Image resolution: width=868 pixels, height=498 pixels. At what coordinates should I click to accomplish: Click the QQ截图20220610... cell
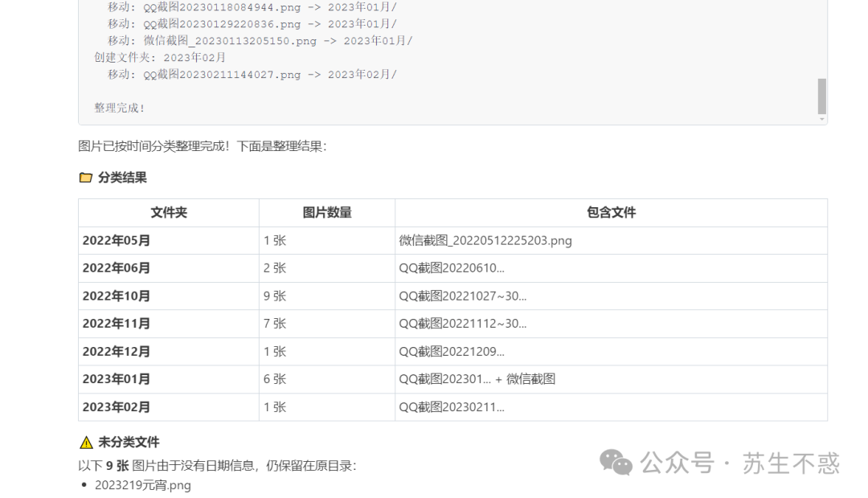click(x=611, y=268)
